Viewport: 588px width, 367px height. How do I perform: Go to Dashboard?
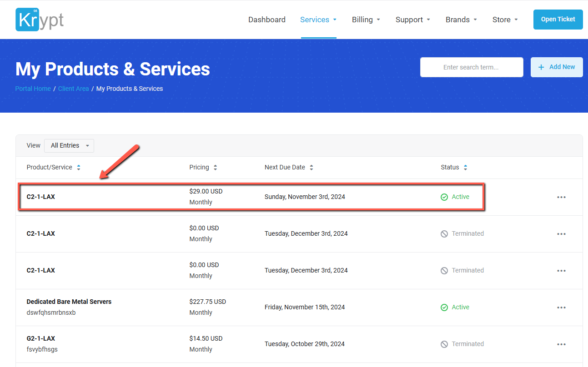point(267,20)
